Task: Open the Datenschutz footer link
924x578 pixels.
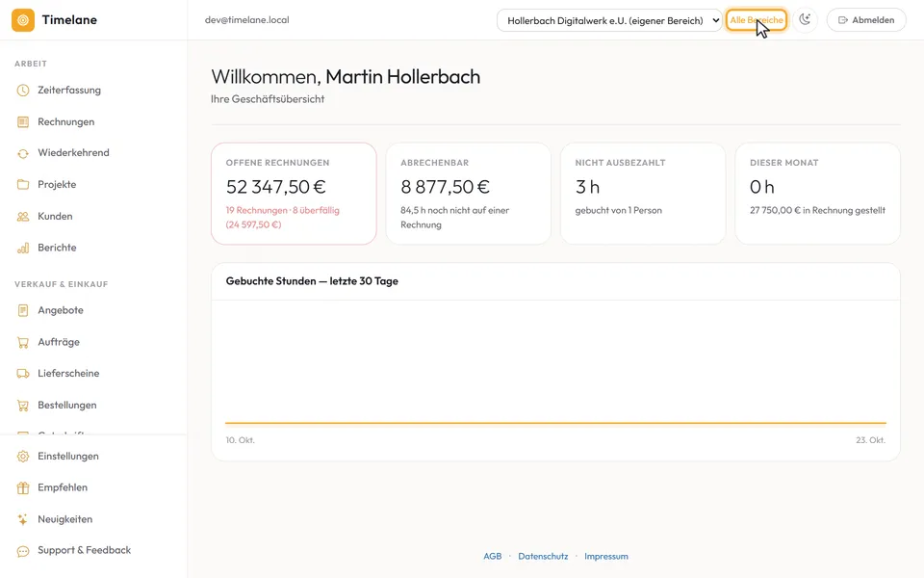Action: [543, 556]
